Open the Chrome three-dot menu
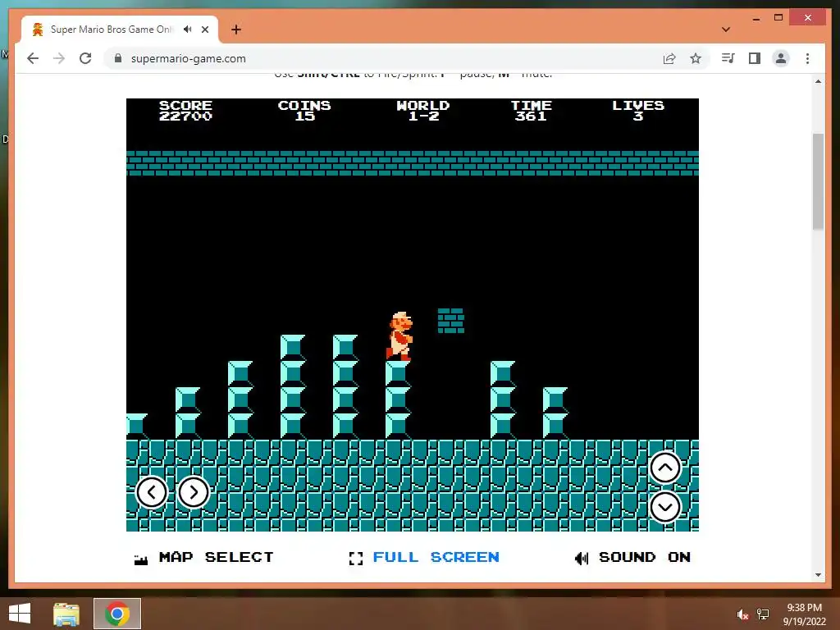This screenshot has height=630, width=840. [x=807, y=58]
